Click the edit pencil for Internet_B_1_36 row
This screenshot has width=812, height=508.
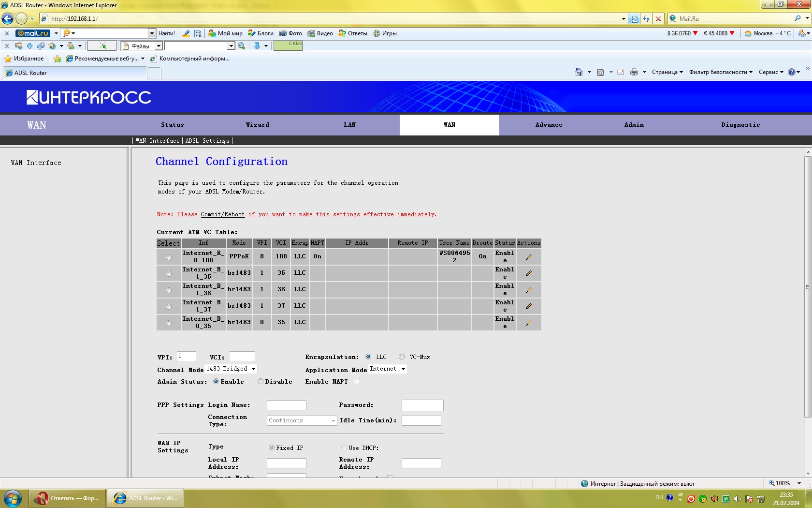point(528,290)
